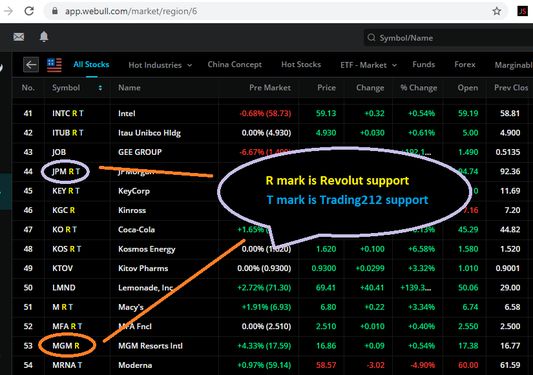The height and width of the screenshot is (375, 533).
Task: Sort by Prev Close column header
Action: [x=511, y=88]
